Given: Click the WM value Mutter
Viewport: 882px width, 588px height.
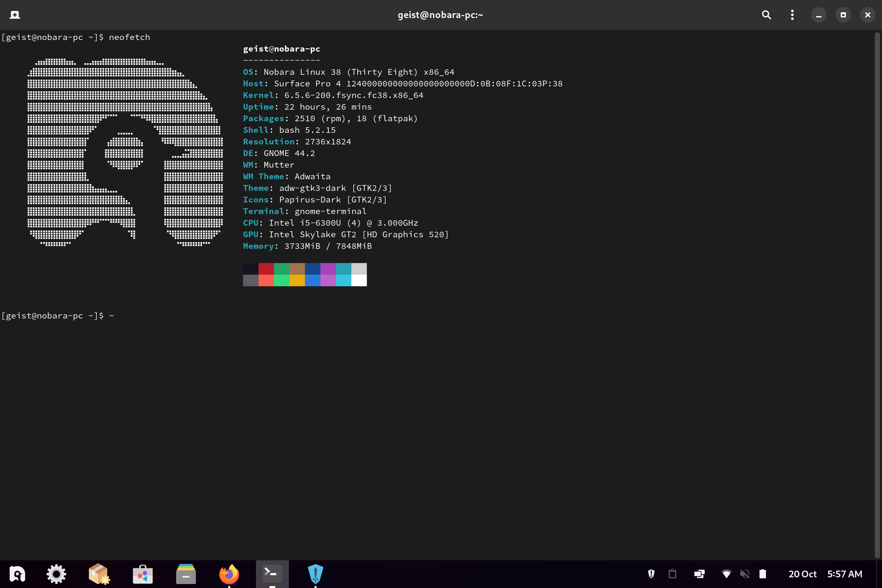Looking at the screenshot, I should [x=279, y=165].
